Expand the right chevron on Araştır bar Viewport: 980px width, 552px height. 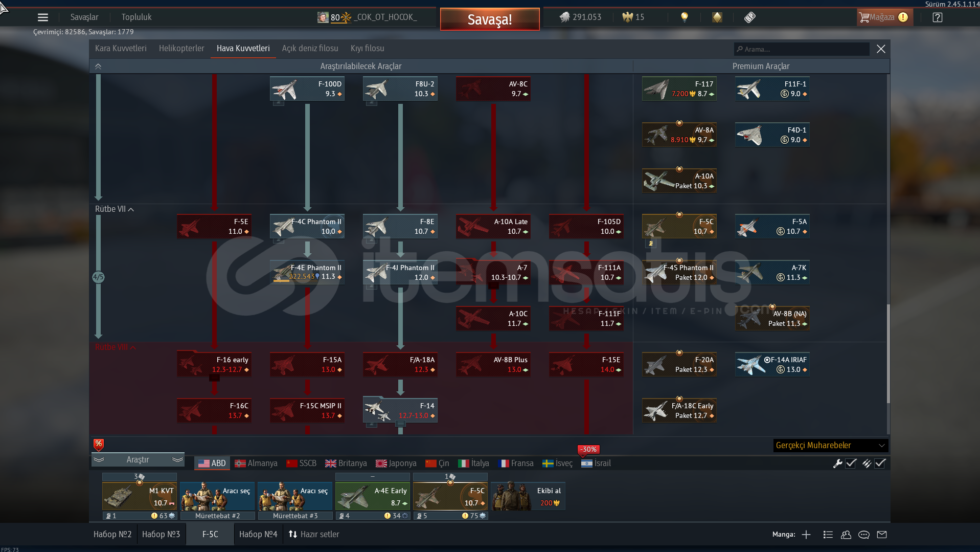pos(177,460)
